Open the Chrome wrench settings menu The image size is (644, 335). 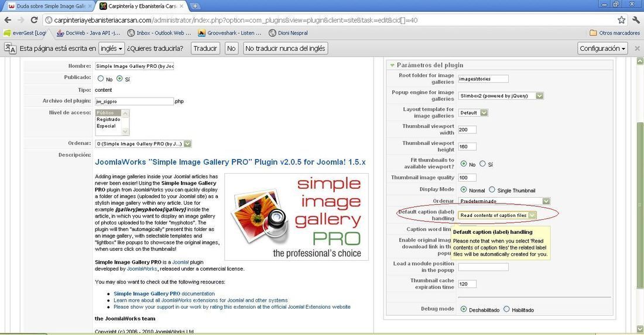[636, 20]
